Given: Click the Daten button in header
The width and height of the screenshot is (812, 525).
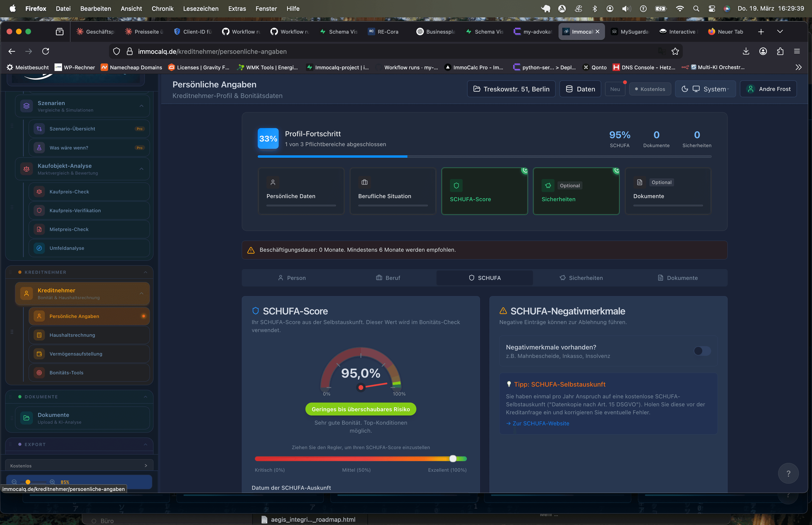Looking at the screenshot, I should (x=580, y=89).
